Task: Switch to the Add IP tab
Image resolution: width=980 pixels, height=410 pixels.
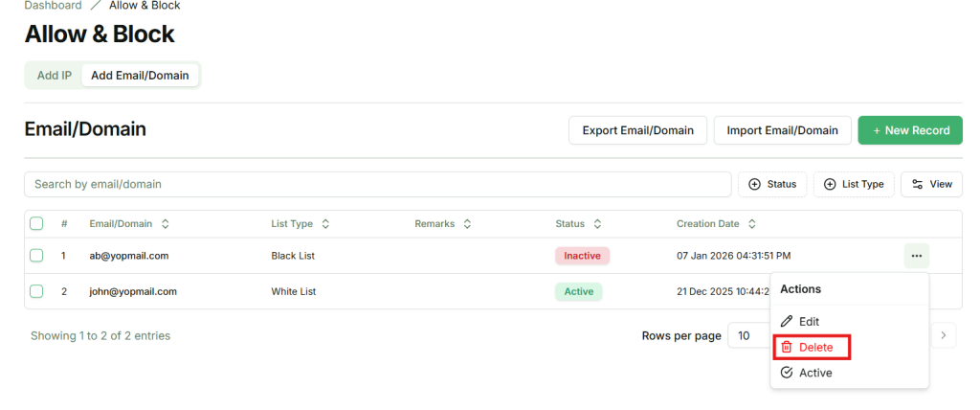Action: tap(54, 75)
